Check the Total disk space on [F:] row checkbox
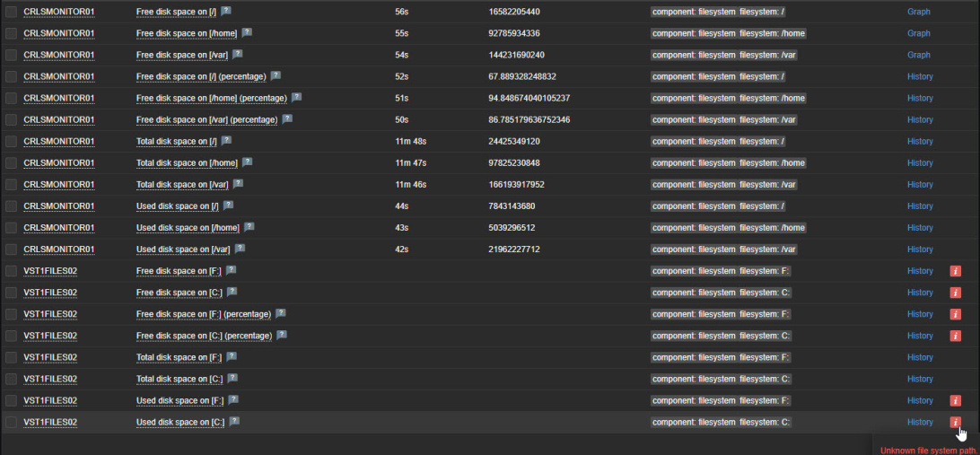Image resolution: width=980 pixels, height=455 pixels. click(x=12, y=357)
